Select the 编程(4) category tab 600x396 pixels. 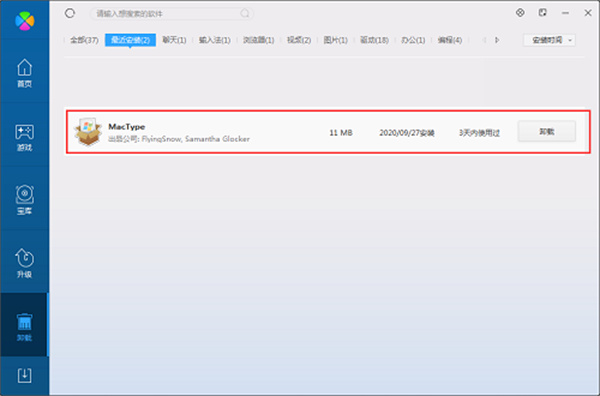[450, 40]
